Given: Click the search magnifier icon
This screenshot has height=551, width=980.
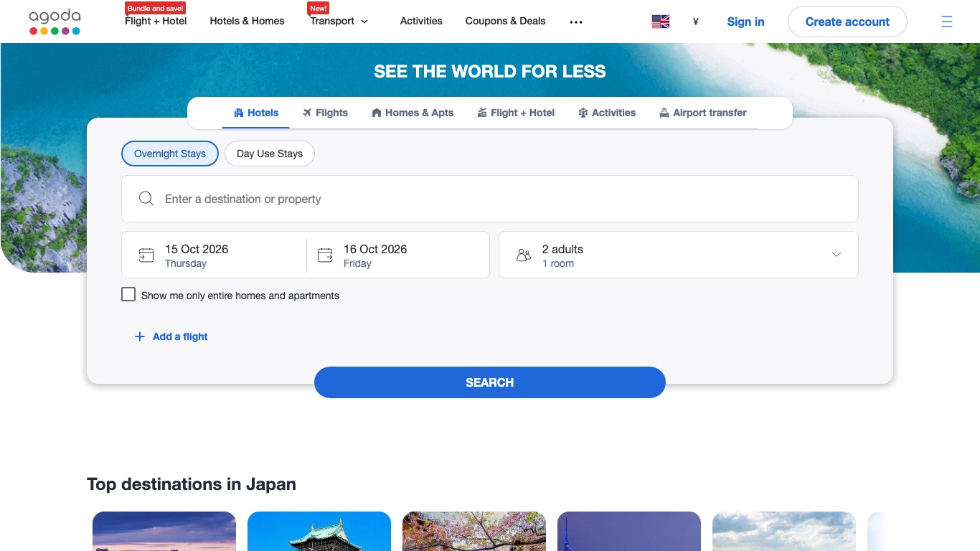Looking at the screenshot, I should coord(146,199).
